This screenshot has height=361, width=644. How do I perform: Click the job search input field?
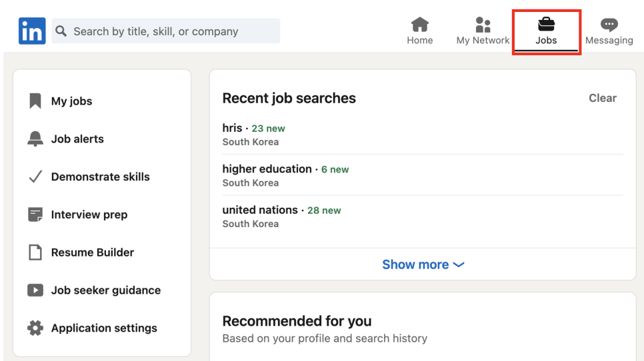(x=166, y=31)
